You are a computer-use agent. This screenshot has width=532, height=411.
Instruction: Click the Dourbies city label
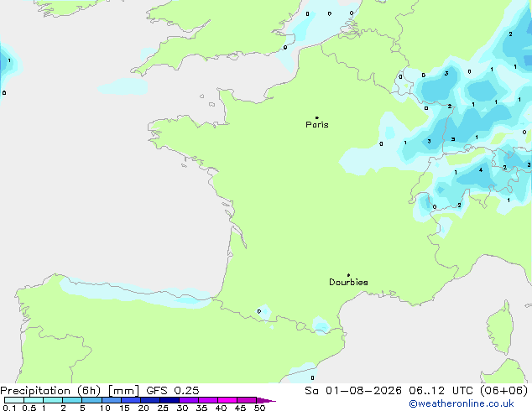pyautogui.click(x=348, y=282)
